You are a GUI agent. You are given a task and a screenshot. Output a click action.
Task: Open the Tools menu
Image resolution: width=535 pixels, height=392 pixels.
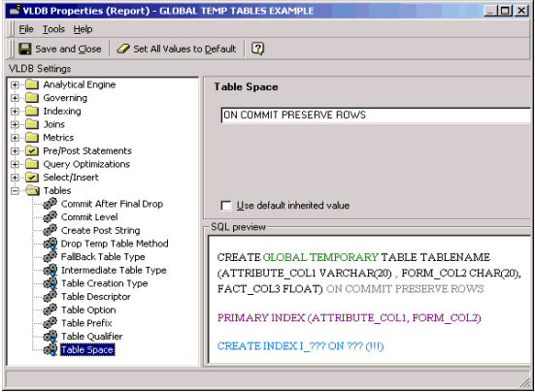pyautogui.click(x=53, y=29)
